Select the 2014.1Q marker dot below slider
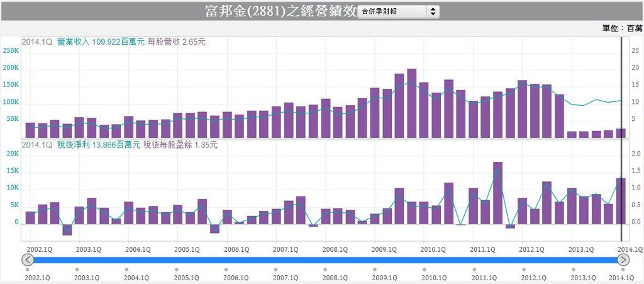Screen dimensions: 644x284 coord(623,270)
